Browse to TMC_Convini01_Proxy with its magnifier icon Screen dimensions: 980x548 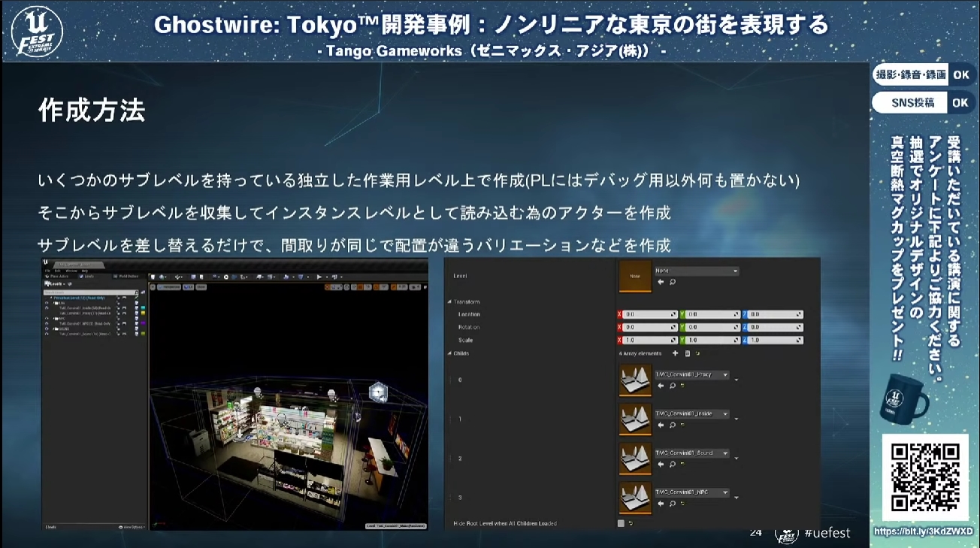[x=672, y=386]
